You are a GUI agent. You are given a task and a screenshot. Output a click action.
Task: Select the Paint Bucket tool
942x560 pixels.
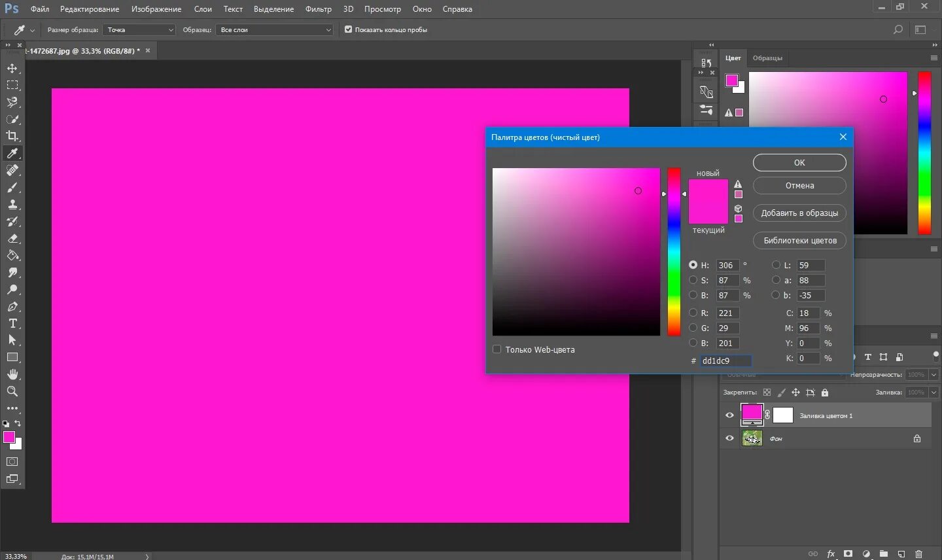point(12,255)
